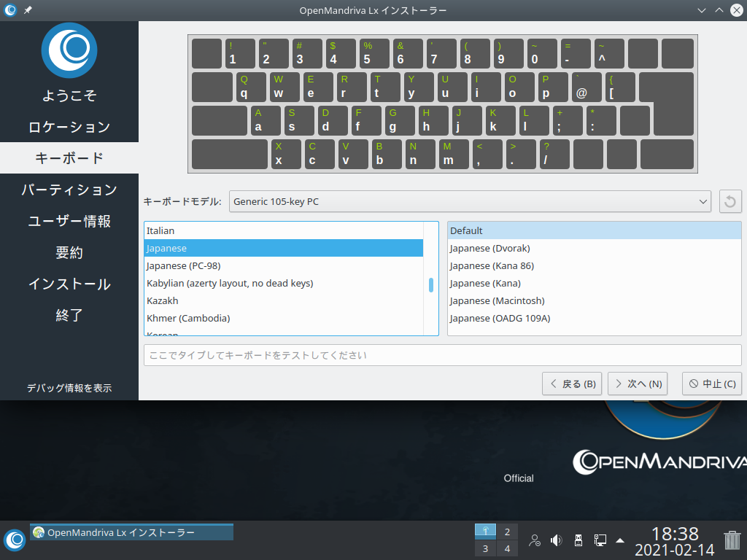The width and height of the screenshot is (747, 560).
Task: Open window menu icon in title bar
Action: click(x=10, y=10)
